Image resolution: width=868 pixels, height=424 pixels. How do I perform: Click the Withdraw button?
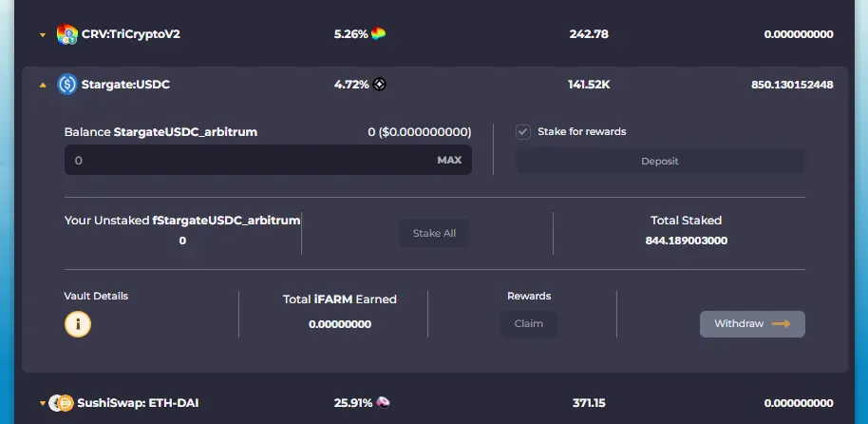tap(752, 323)
